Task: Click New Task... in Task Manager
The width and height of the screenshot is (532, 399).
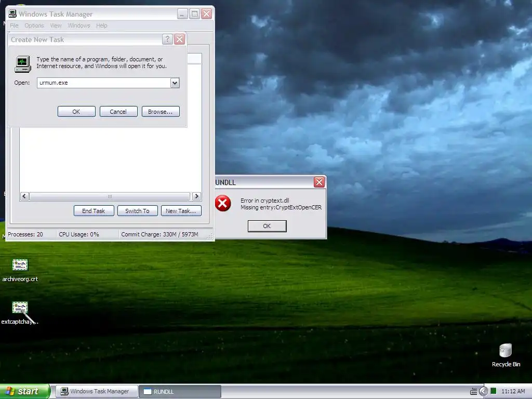Action: tap(181, 211)
